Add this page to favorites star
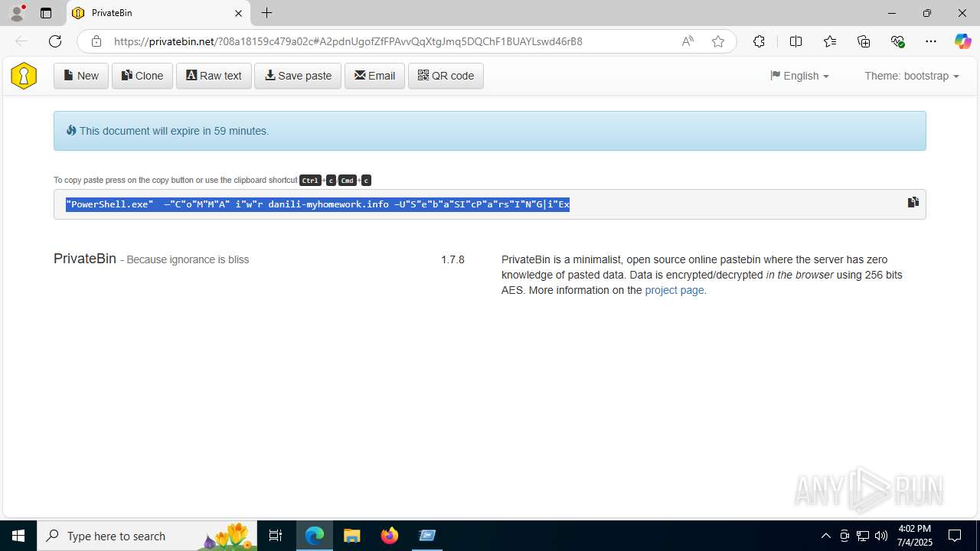980x551 pixels. 718,41
